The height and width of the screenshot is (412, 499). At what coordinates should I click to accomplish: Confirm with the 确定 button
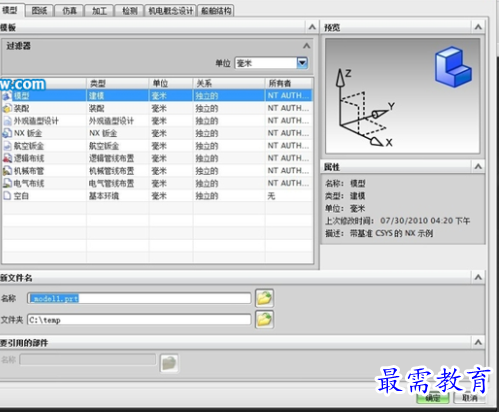tap(433, 398)
